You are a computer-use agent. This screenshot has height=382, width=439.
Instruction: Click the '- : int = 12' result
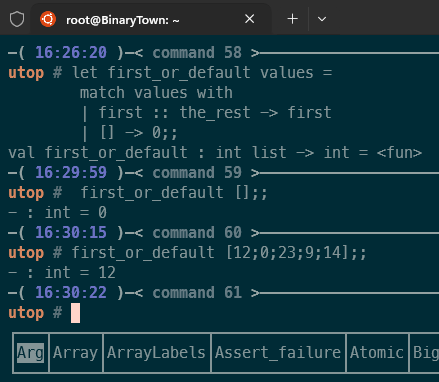click(x=62, y=273)
